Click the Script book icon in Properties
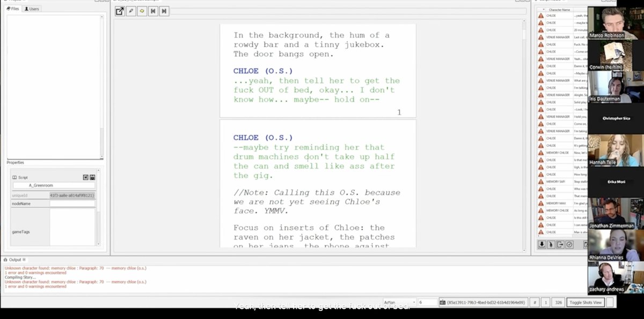This screenshot has width=644, height=319. point(14,177)
